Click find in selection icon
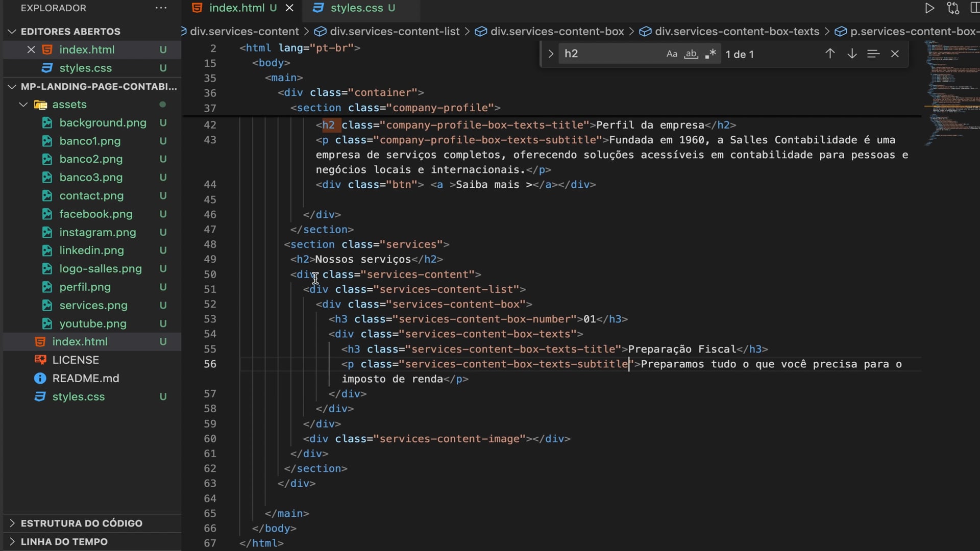Screen dimensions: 980x551 873,54
